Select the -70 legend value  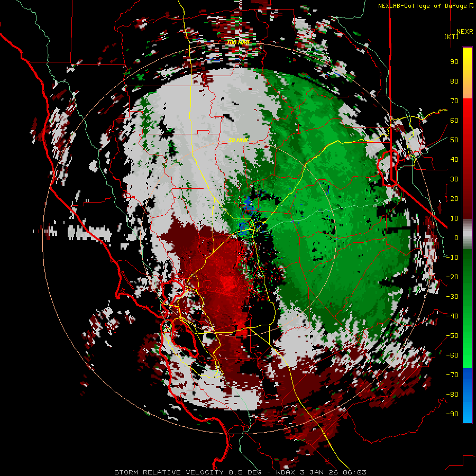click(x=452, y=375)
